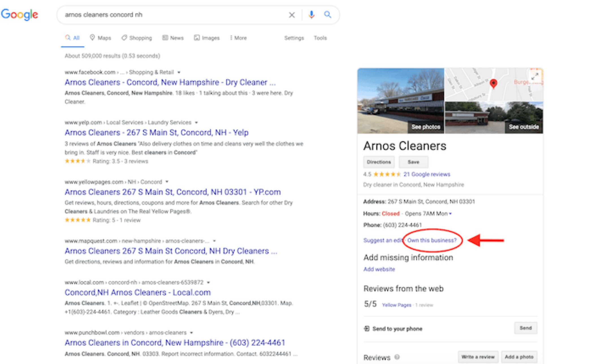This screenshot has height=364, width=616.
Task: Open the More search options menu
Action: 238,38
